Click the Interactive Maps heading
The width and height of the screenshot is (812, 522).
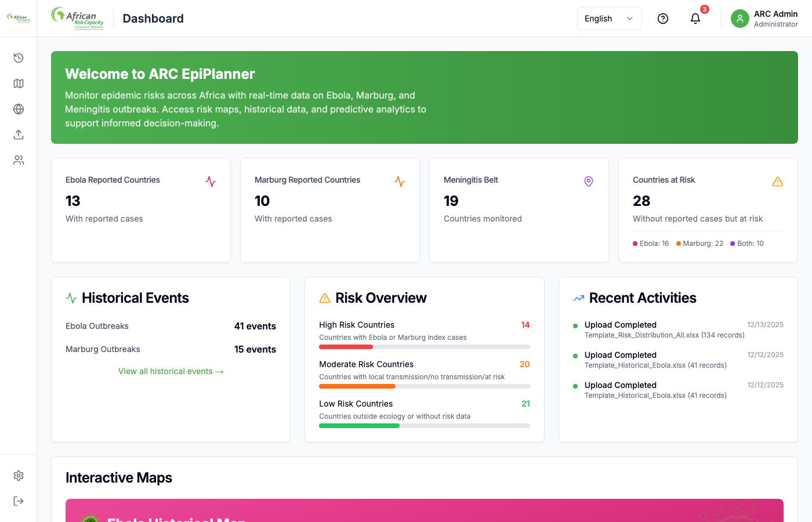[x=119, y=478]
